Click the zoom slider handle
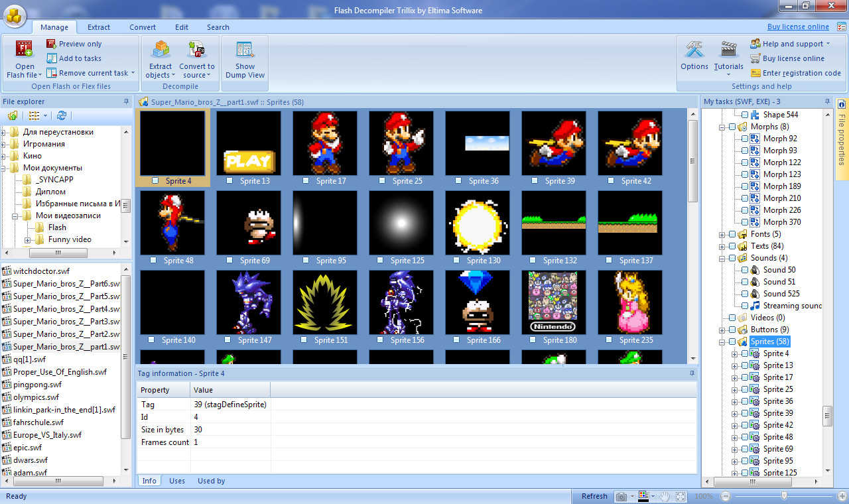Screen dimensions: 849x504 coord(784,496)
